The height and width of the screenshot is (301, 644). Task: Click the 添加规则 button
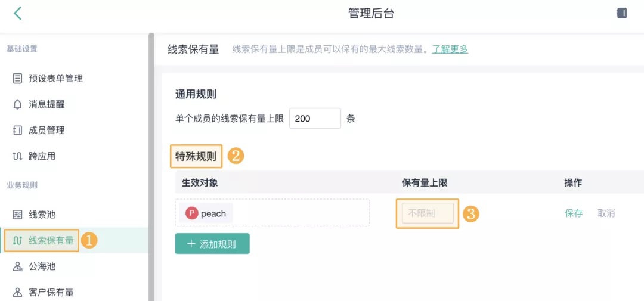point(212,244)
